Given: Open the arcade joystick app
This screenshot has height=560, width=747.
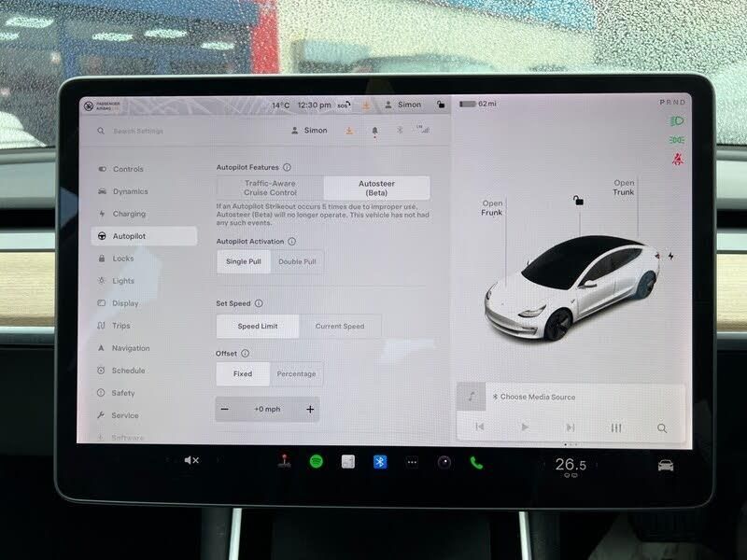Looking at the screenshot, I should point(285,461).
